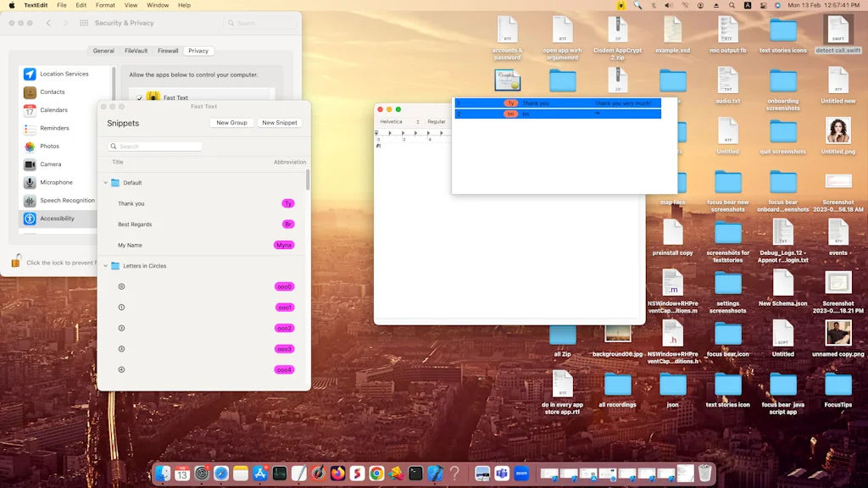Open Spotify from the dock
Screen dimensions: 868x488
pos(358,474)
